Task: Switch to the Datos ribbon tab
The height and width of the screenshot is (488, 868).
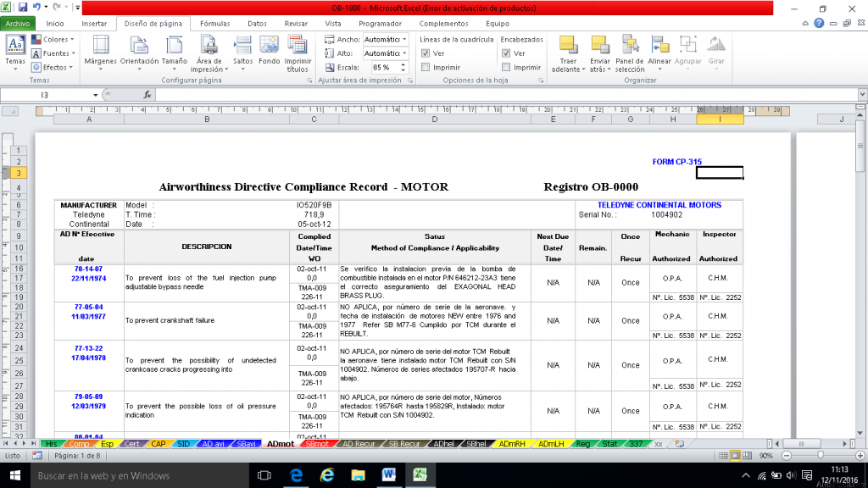Action: (257, 23)
